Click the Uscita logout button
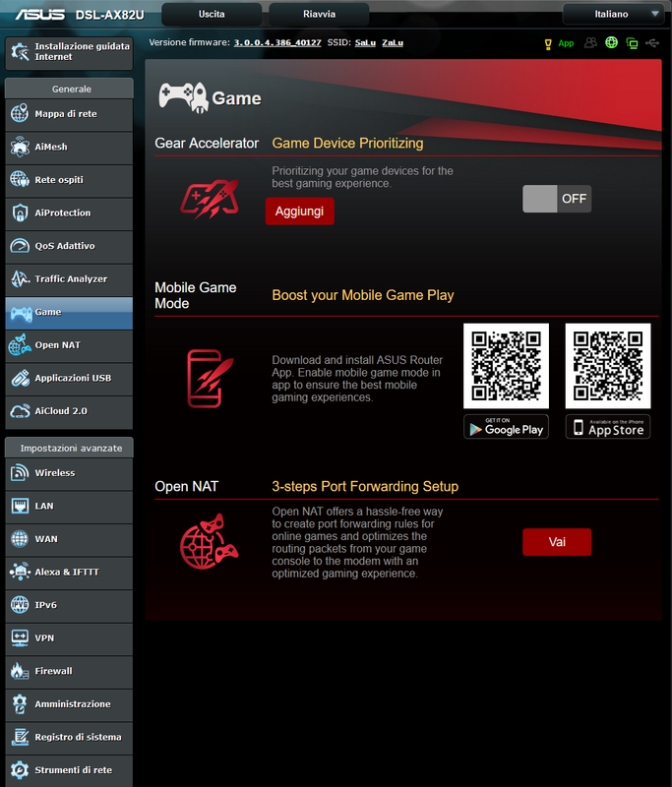672x787 pixels. [212, 14]
